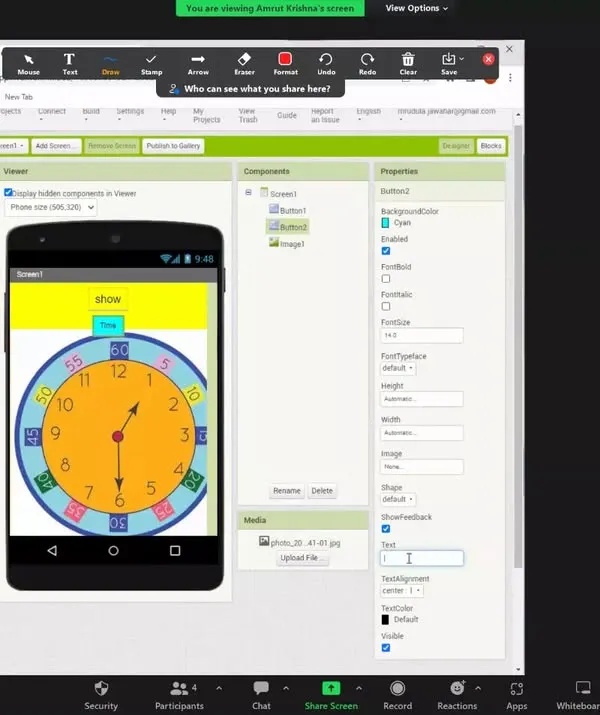The width and height of the screenshot is (600, 715).
Task: Collapse the Screen1 tree node
Action: click(248, 192)
